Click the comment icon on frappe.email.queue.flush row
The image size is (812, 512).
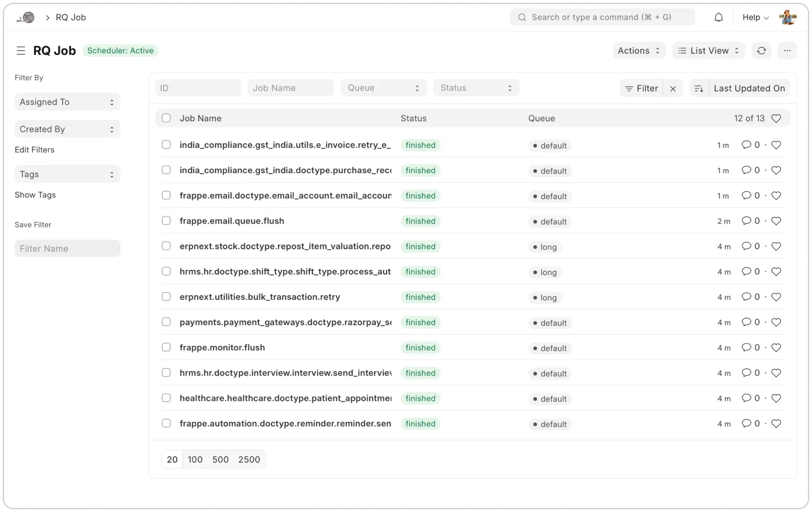coord(747,221)
